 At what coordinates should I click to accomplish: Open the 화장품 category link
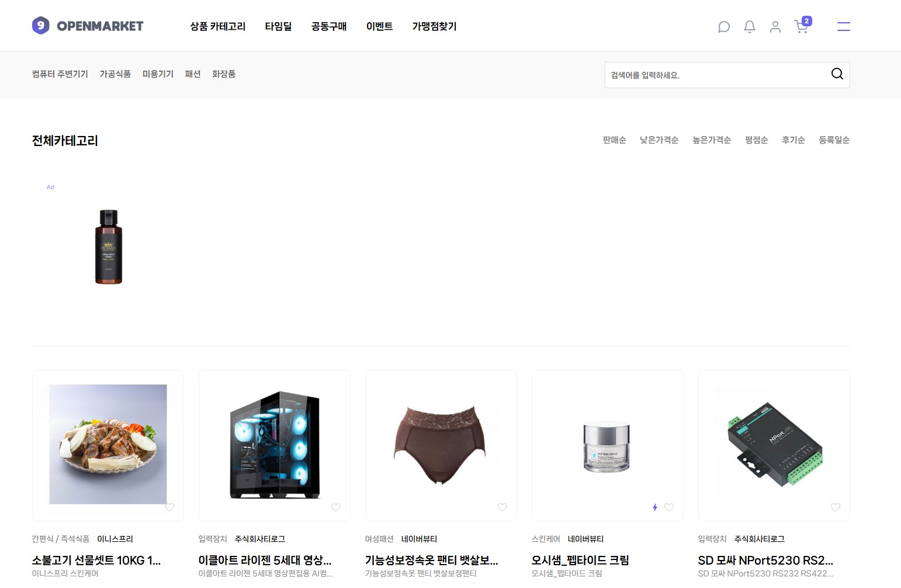pos(223,74)
